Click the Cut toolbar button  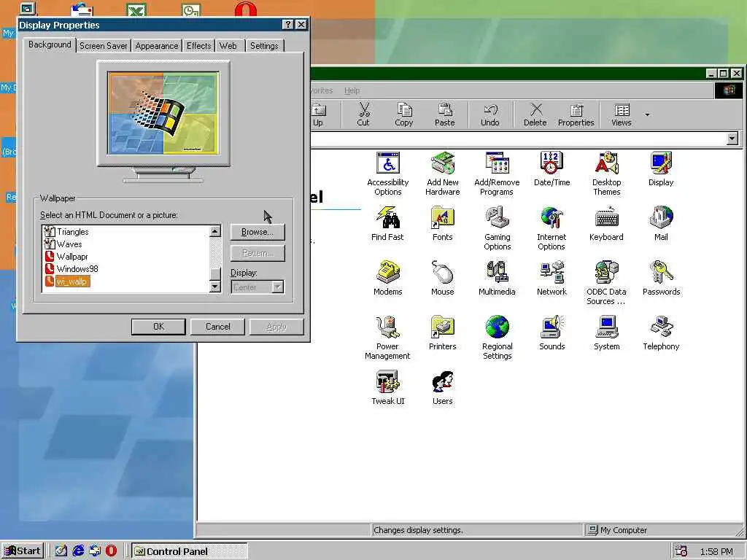[x=363, y=114]
